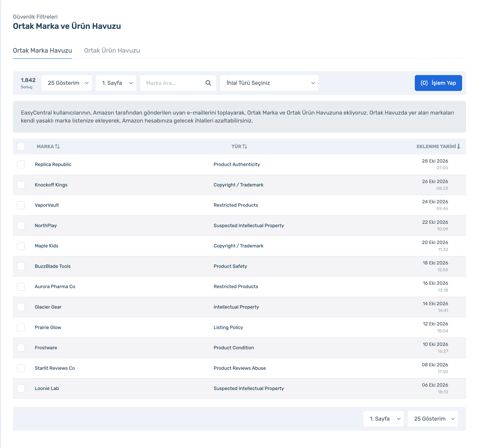The image size is (477, 448).
Task: Tick the NorthPlay row checkbox
Action: (x=21, y=226)
